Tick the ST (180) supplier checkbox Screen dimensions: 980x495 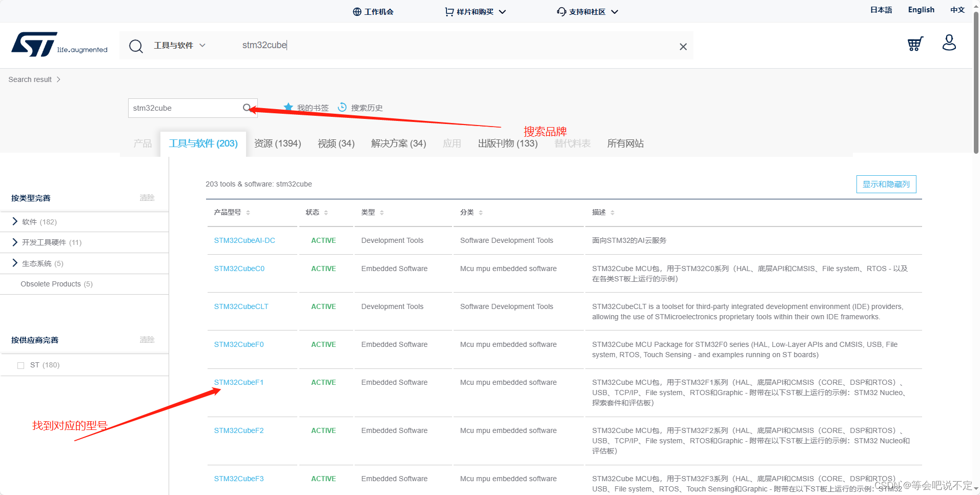21,365
